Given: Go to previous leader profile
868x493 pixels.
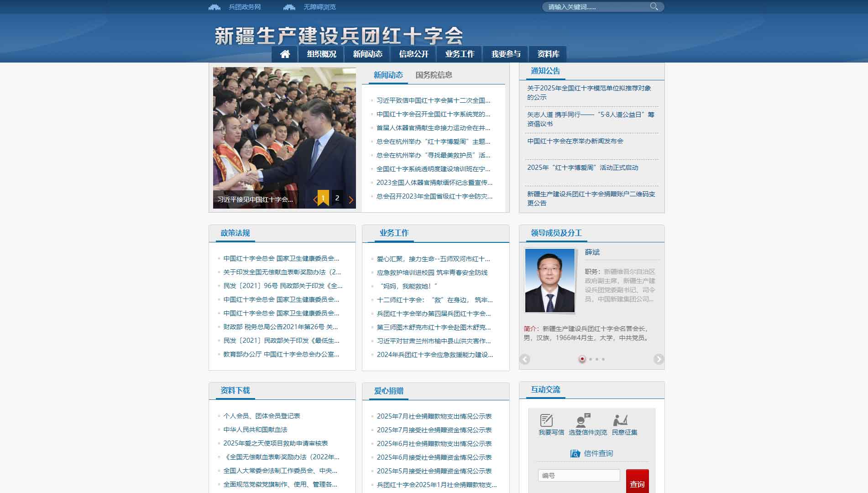Looking at the screenshot, I should coord(525,359).
